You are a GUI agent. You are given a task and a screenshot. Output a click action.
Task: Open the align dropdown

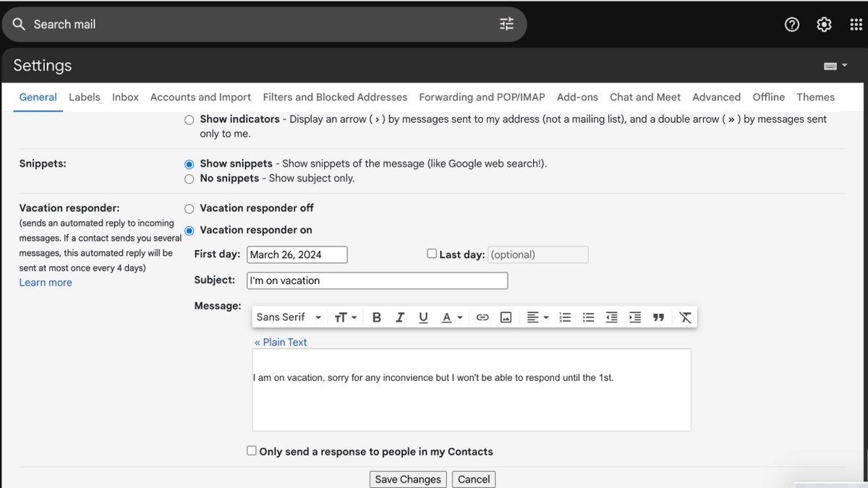click(x=537, y=317)
